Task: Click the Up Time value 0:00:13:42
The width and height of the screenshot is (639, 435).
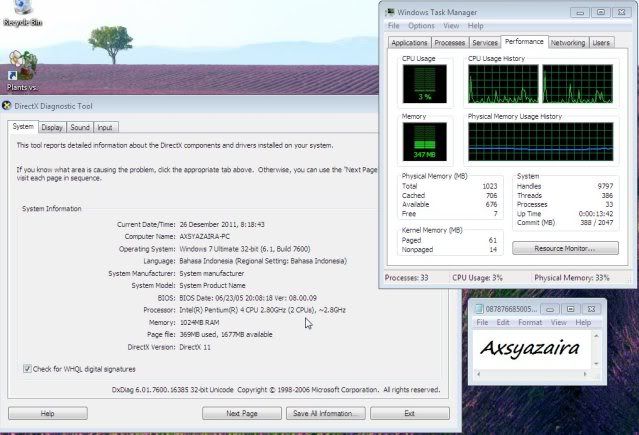Action: (x=596, y=214)
